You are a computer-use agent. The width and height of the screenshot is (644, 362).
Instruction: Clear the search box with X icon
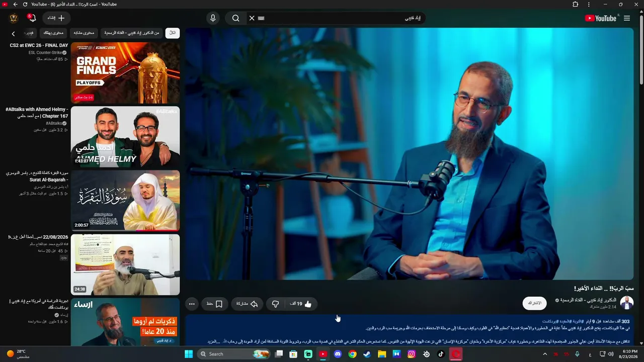[x=252, y=18]
